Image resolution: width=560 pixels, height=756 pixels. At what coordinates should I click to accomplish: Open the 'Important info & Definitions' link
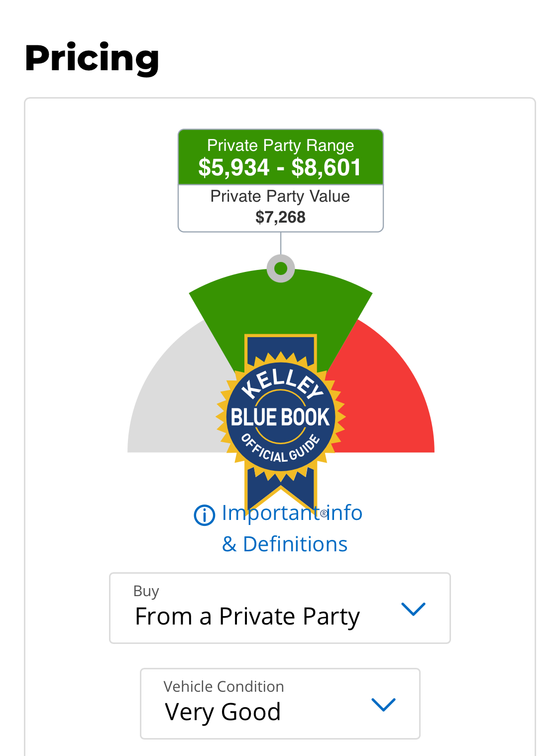292,513
